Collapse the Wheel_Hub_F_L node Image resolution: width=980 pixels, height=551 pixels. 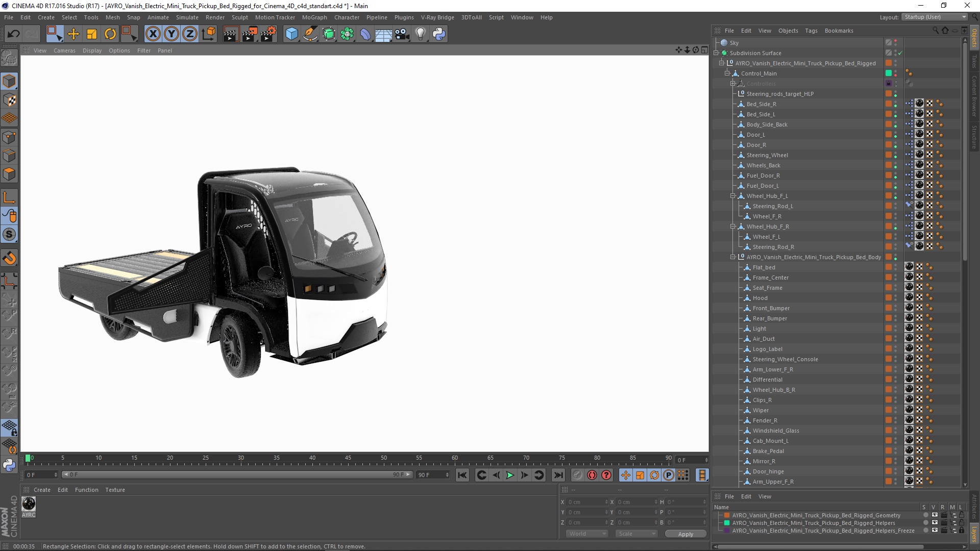[733, 196]
